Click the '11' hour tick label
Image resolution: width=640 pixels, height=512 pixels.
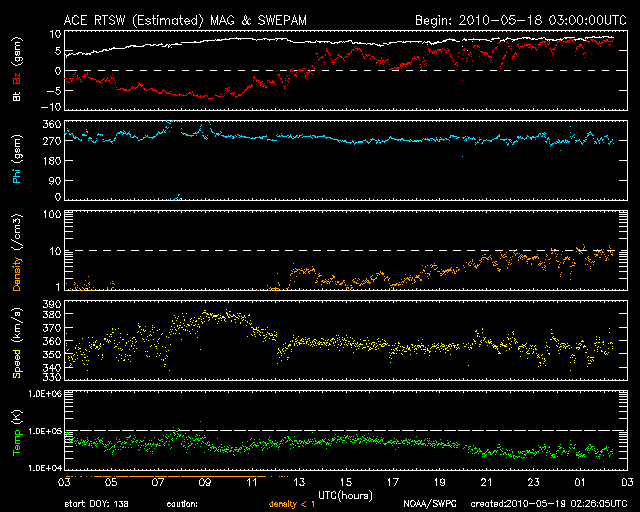tap(252, 482)
